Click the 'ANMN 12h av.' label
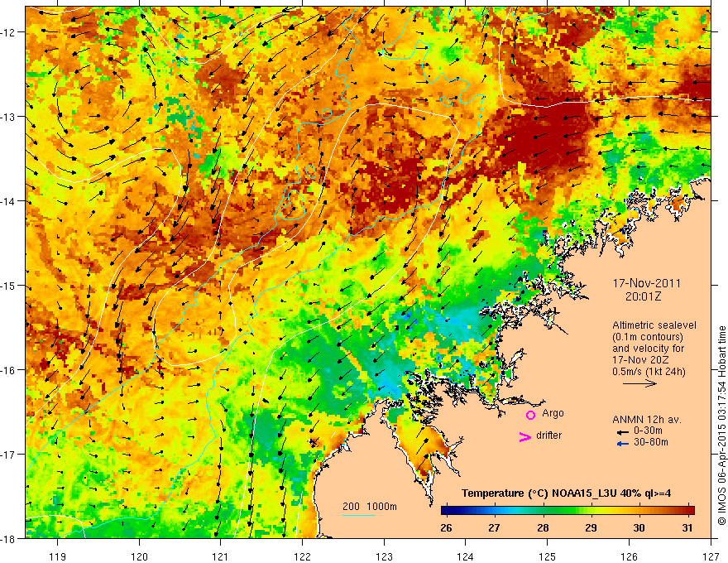728x563 pixels. [x=647, y=420]
